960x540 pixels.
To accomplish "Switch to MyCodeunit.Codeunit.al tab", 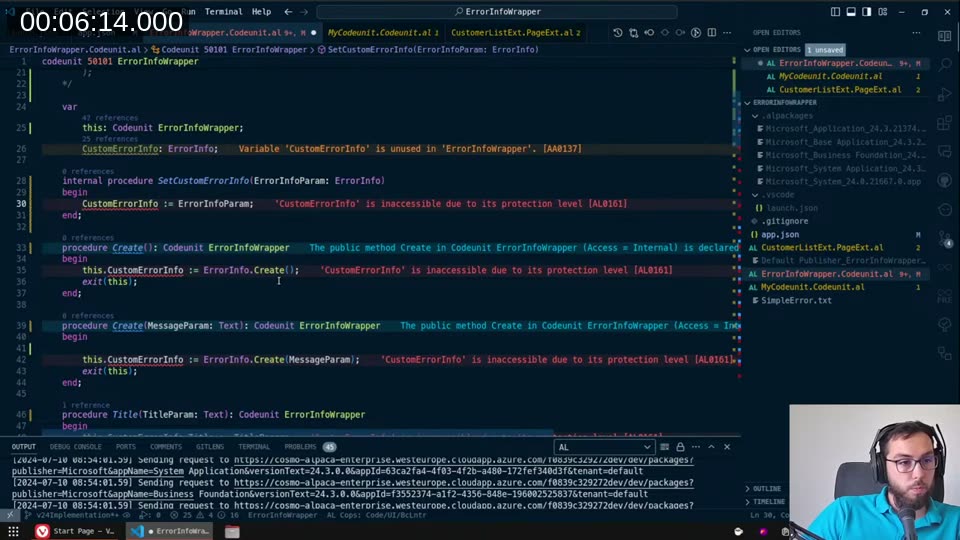I will click(383, 32).
